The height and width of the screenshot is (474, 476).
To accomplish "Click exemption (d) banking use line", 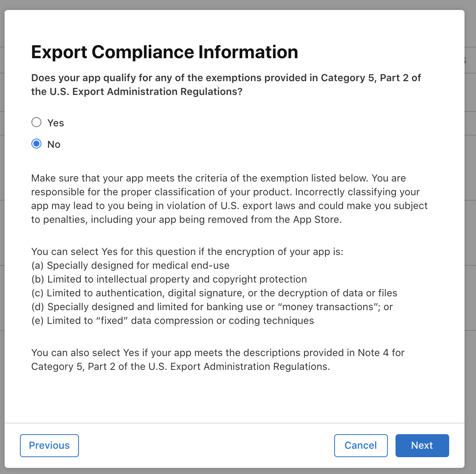I will point(212,307).
